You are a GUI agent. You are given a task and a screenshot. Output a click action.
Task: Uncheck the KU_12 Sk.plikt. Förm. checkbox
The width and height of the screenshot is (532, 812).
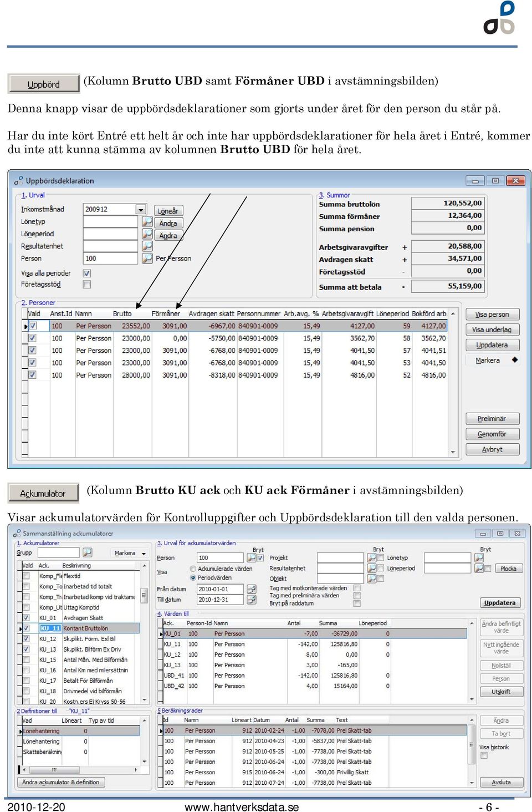tap(26, 638)
